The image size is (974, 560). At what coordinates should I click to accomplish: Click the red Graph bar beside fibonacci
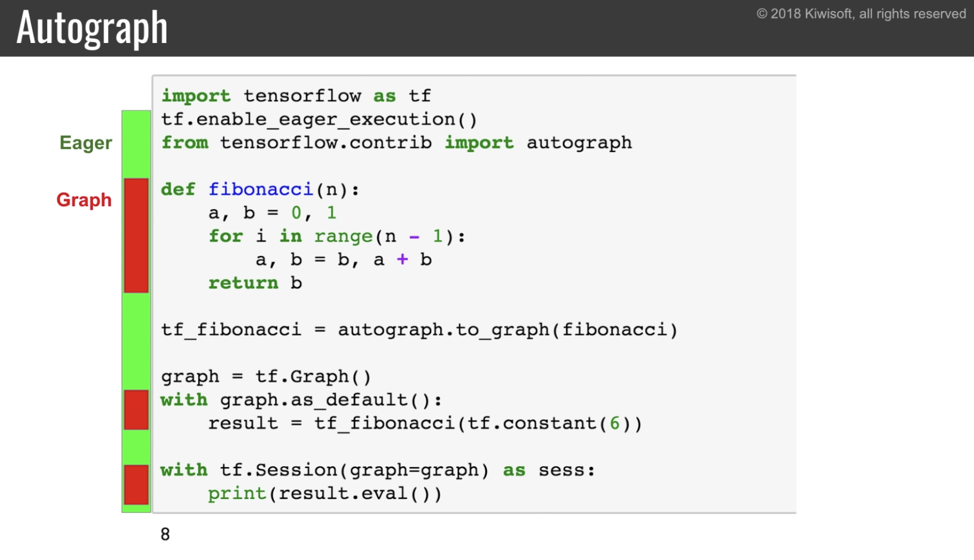[135, 233]
